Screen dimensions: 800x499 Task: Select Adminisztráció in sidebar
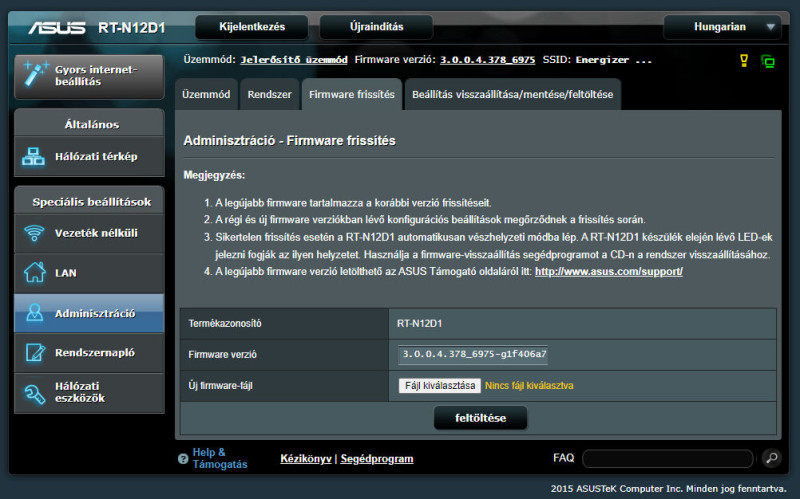89,313
